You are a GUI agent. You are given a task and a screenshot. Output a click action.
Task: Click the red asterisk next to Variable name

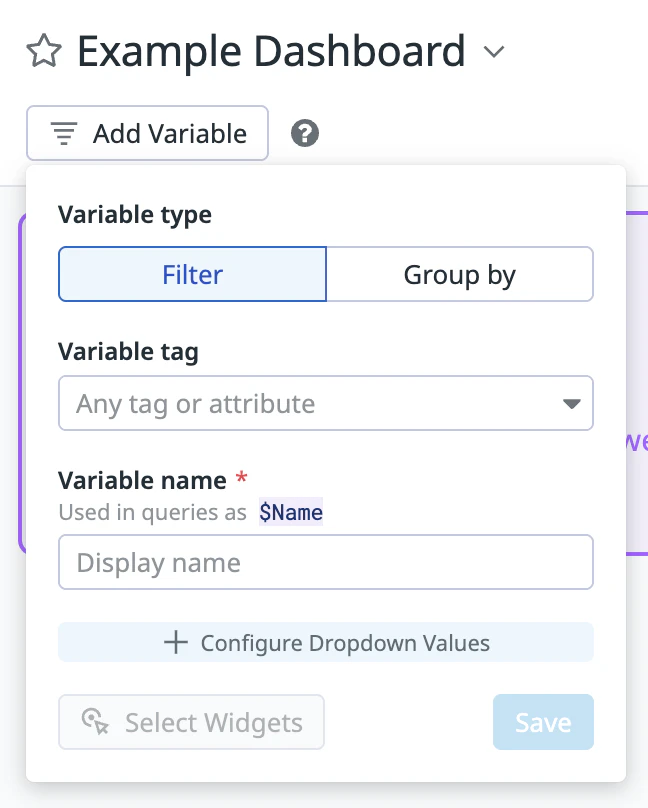pos(239,479)
